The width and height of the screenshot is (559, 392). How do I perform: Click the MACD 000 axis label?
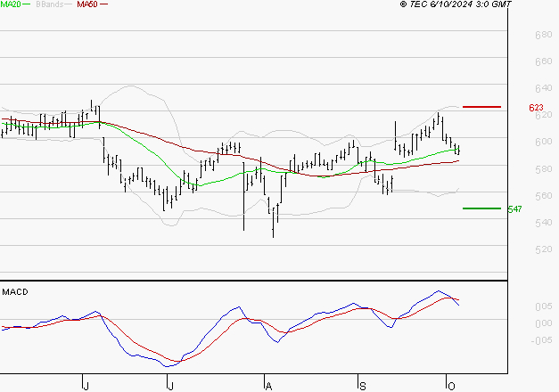(543, 323)
